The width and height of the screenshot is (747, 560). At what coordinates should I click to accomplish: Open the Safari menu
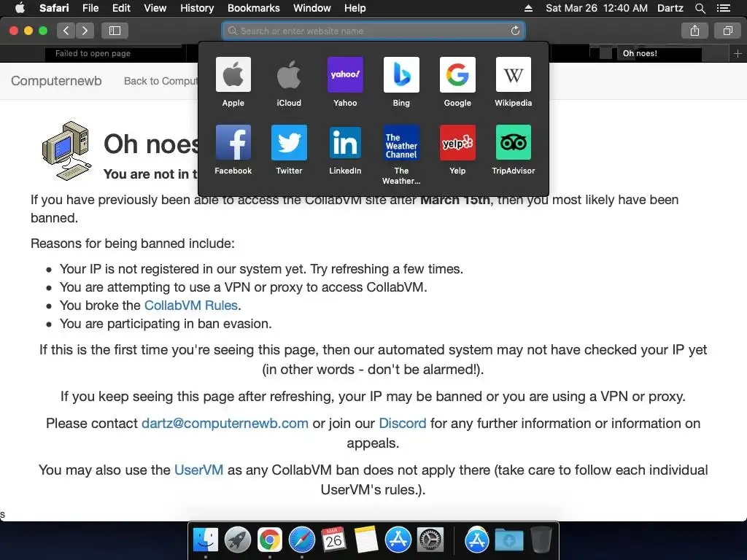54,8
